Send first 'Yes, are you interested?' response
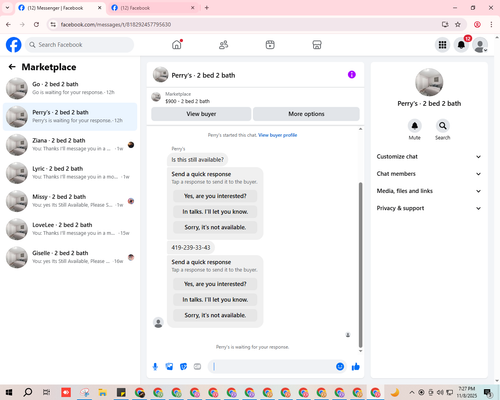 (215, 196)
